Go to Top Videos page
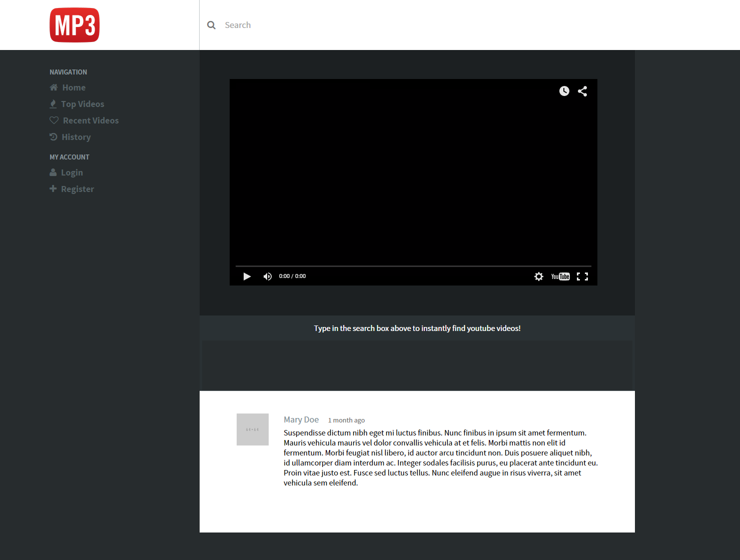This screenshot has width=740, height=560. (83, 104)
